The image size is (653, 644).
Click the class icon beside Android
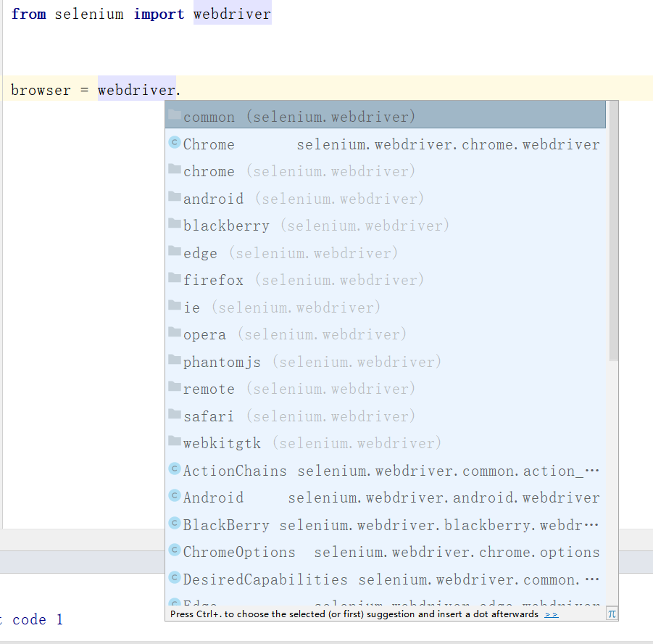click(x=175, y=495)
